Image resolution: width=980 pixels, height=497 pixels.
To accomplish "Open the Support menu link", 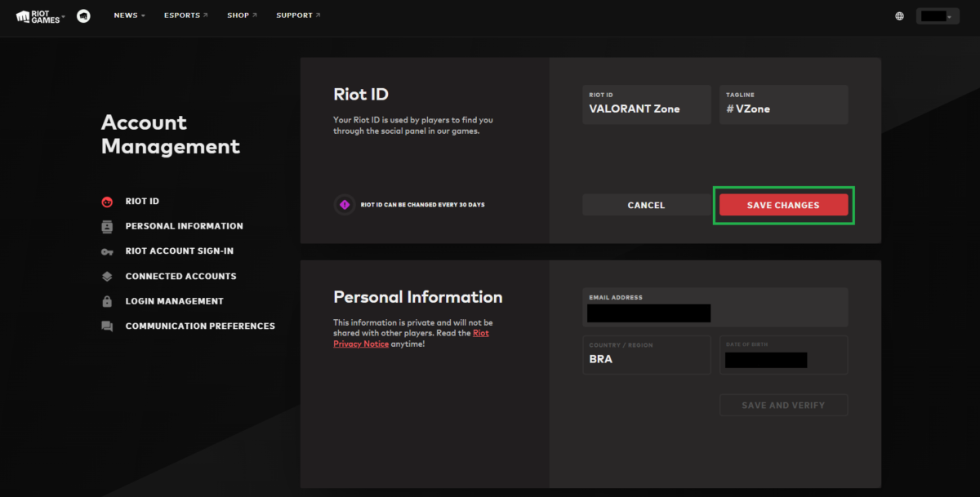I will pyautogui.click(x=298, y=16).
